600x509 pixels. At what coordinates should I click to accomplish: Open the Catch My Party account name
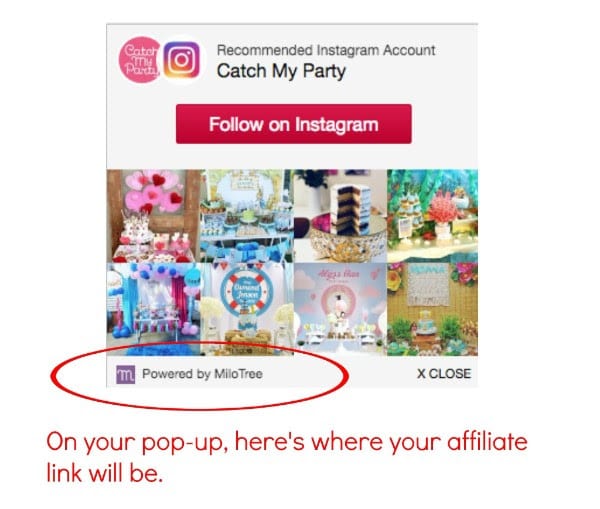(281, 71)
